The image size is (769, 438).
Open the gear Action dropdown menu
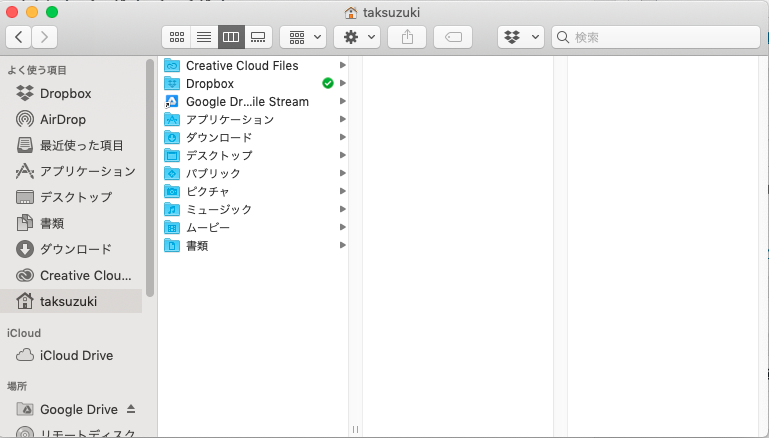(356, 37)
